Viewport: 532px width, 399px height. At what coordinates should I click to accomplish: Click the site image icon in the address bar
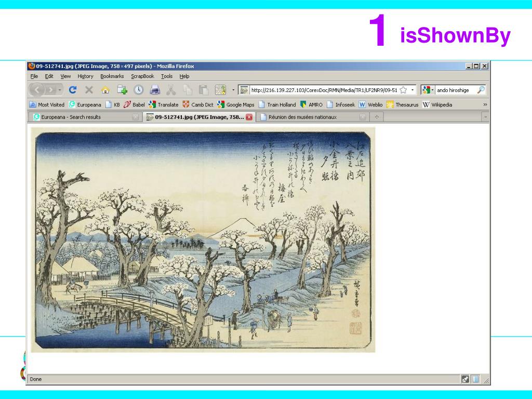pos(244,90)
